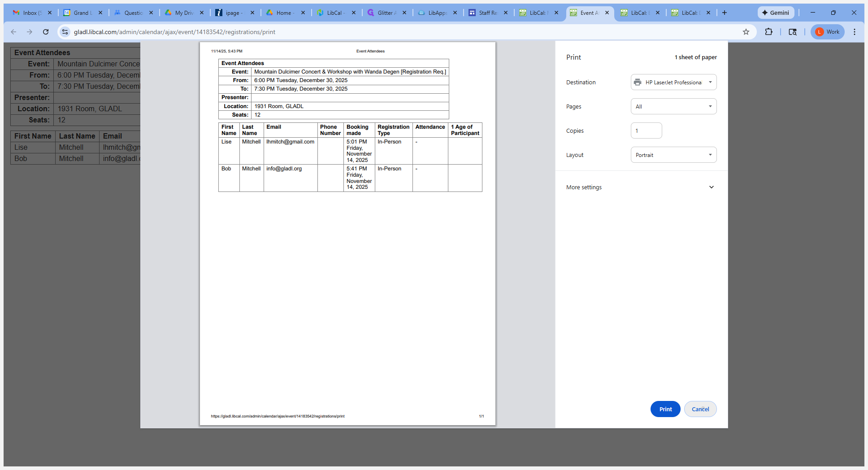The height and width of the screenshot is (470, 868).
Task: Open a new tab with plus icon
Action: (x=725, y=13)
